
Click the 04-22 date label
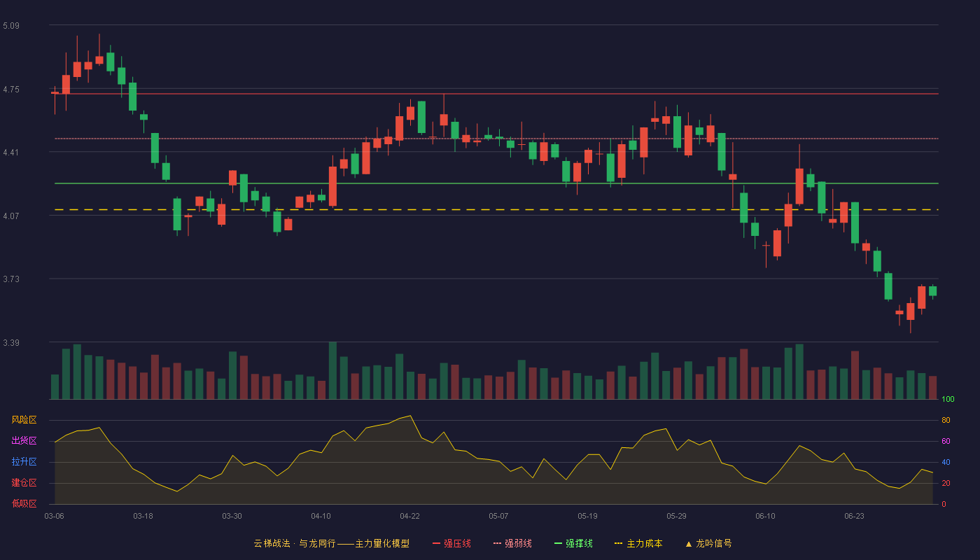coord(409,516)
